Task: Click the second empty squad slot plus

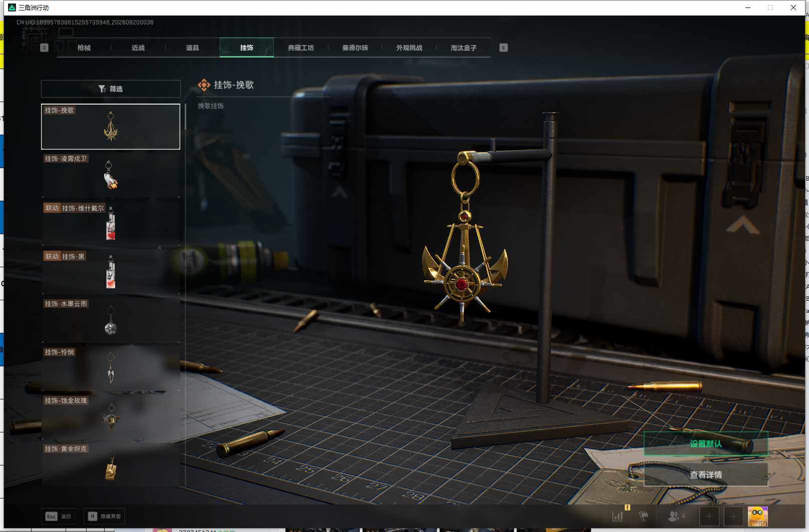Action: pos(733,516)
